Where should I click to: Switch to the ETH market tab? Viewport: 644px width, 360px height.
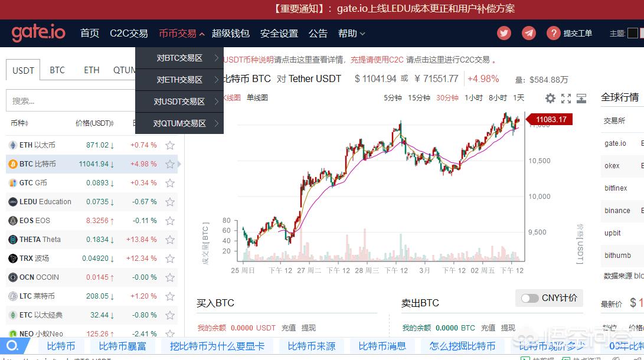(x=91, y=70)
